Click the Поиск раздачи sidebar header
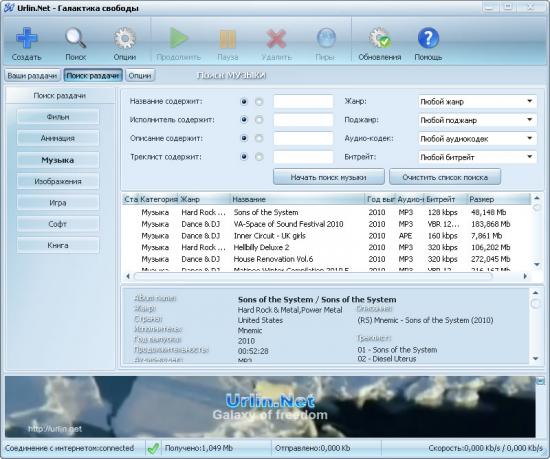Image resolution: width=550 pixels, height=459 pixels. [x=60, y=95]
